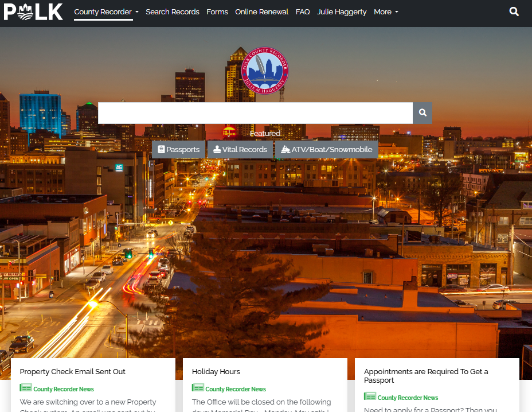
Task: Focus the main site search field
Action: point(255,113)
